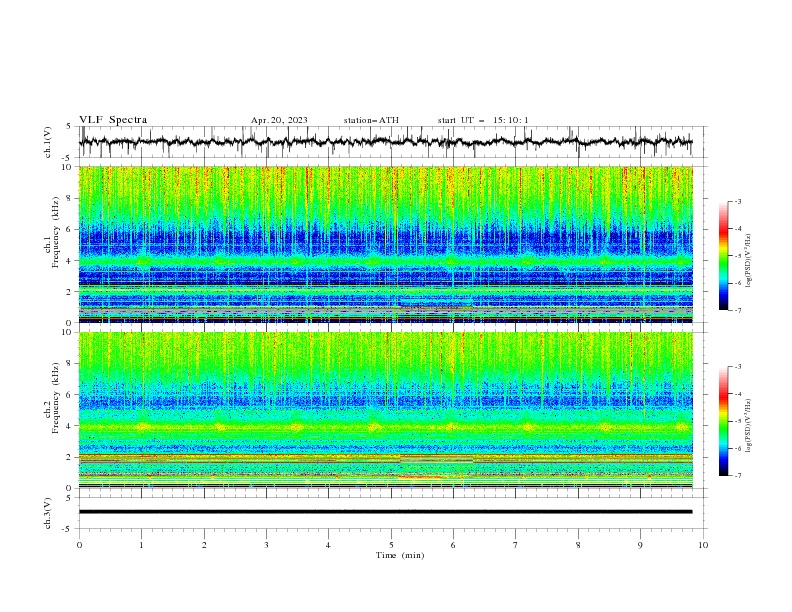Click the '-7' label on ch.2 colorbar
This screenshot has height=612, width=792.
[737, 476]
